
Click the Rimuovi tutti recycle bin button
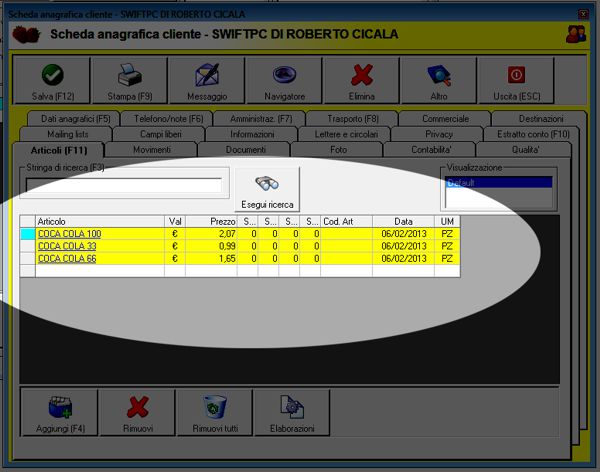point(215,413)
